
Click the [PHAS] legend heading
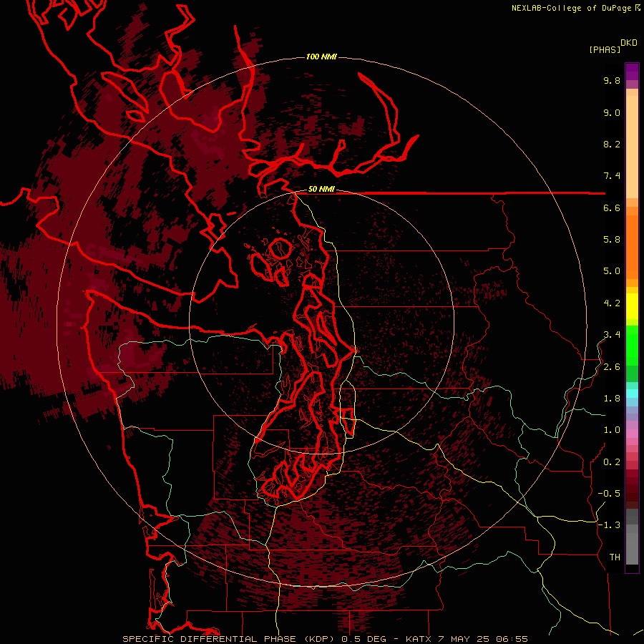605,50
